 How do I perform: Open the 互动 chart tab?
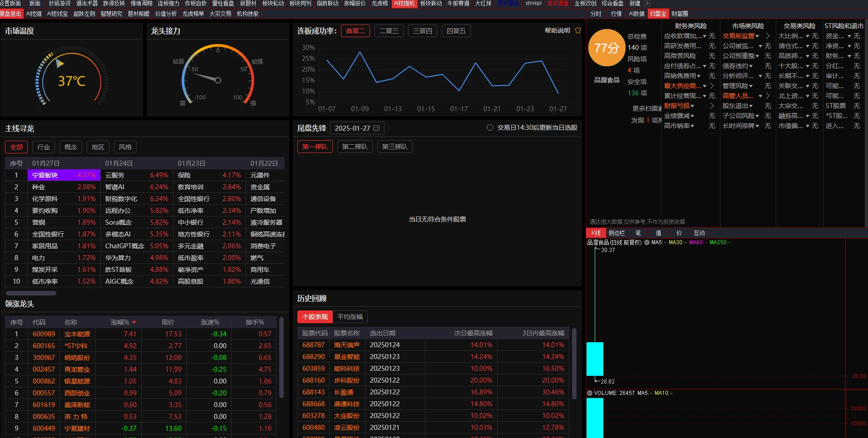pos(699,233)
